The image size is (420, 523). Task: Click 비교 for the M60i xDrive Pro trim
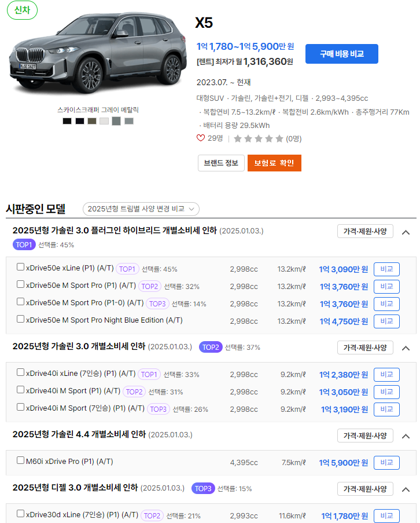click(x=386, y=462)
